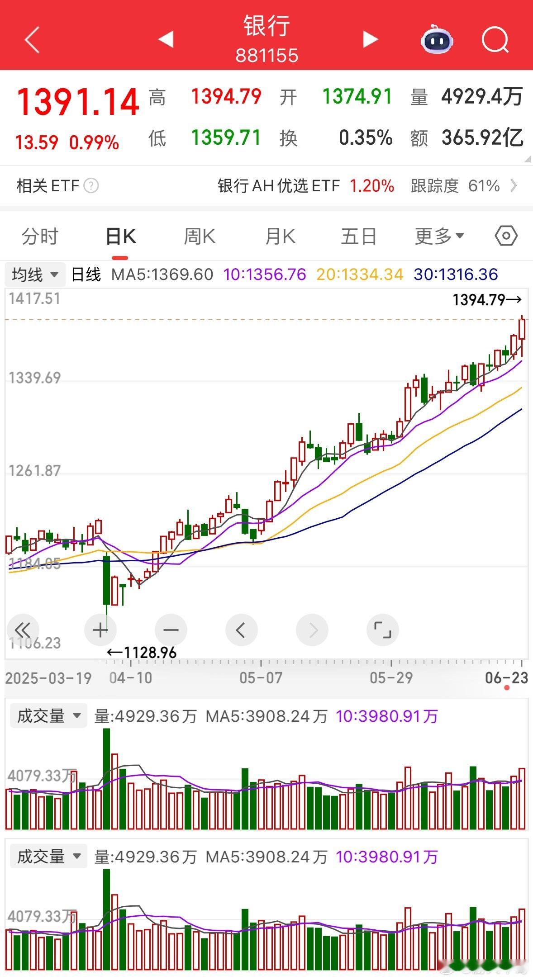Expand quote details corner triangle
The image size is (533, 980).
click(527, 159)
